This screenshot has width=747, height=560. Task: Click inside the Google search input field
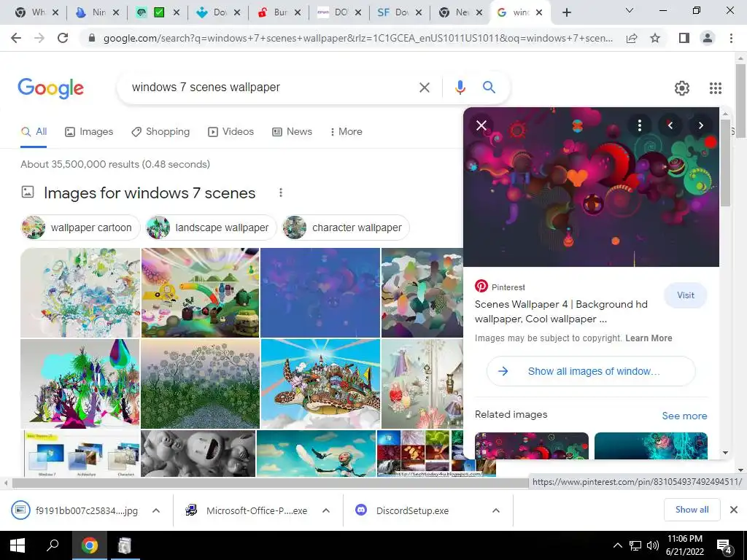[271, 87]
